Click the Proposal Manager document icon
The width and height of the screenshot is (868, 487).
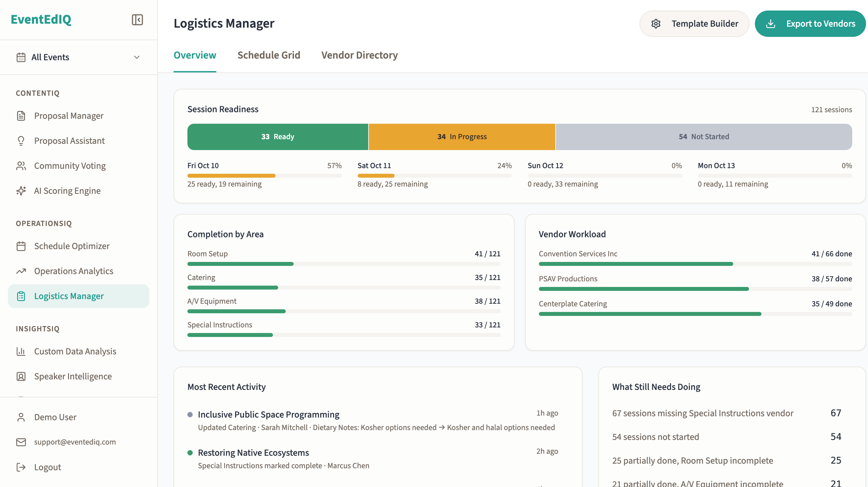pyautogui.click(x=21, y=116)
